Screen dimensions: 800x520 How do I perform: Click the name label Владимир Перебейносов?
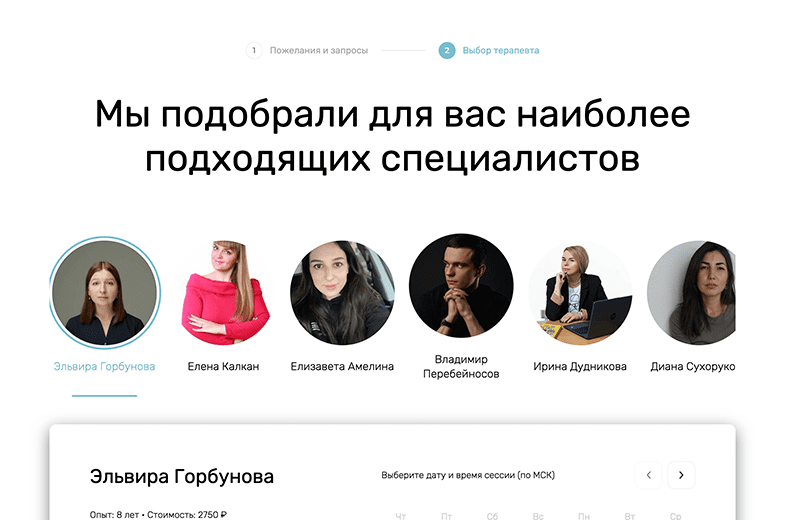[461, 366]
